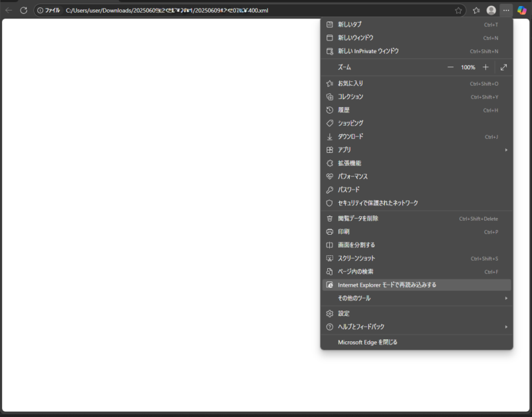The image size is (532, 417).
Task: Click the screenshot capture icon
Action: tap(329, 258)
